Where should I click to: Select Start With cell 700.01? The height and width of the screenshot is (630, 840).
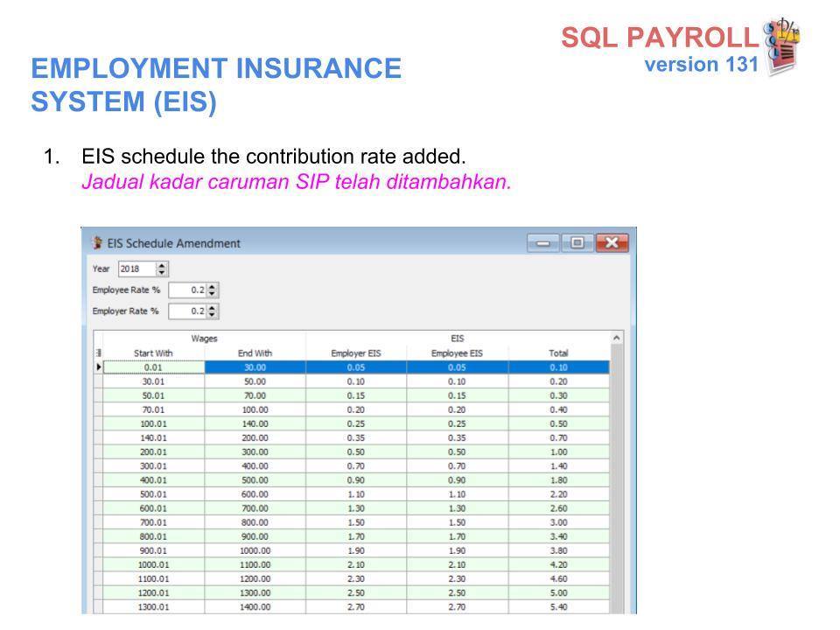[x=153, y=522]
